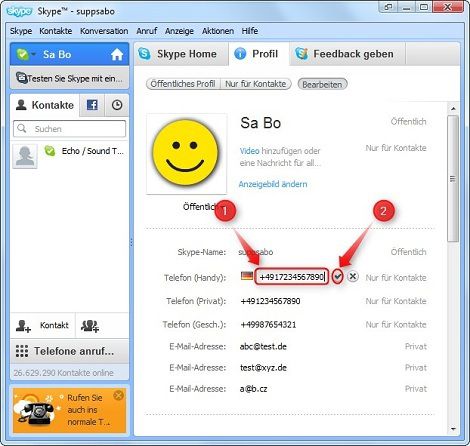Screen dimensions: 470x446
Task: Select Öffentliches Profil view
Action: pos(183,84)
